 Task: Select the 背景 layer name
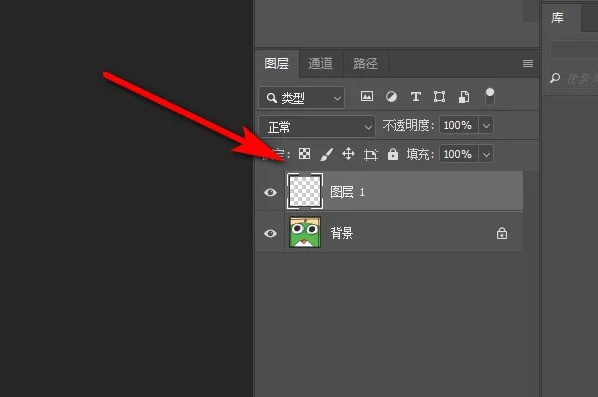tap(342, 233)
